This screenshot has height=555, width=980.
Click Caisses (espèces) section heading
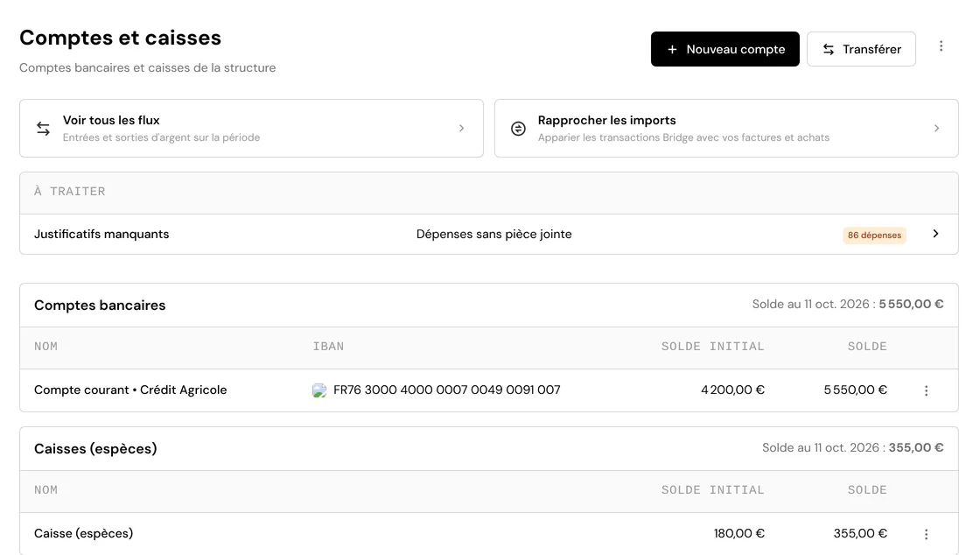pos(95,449)
